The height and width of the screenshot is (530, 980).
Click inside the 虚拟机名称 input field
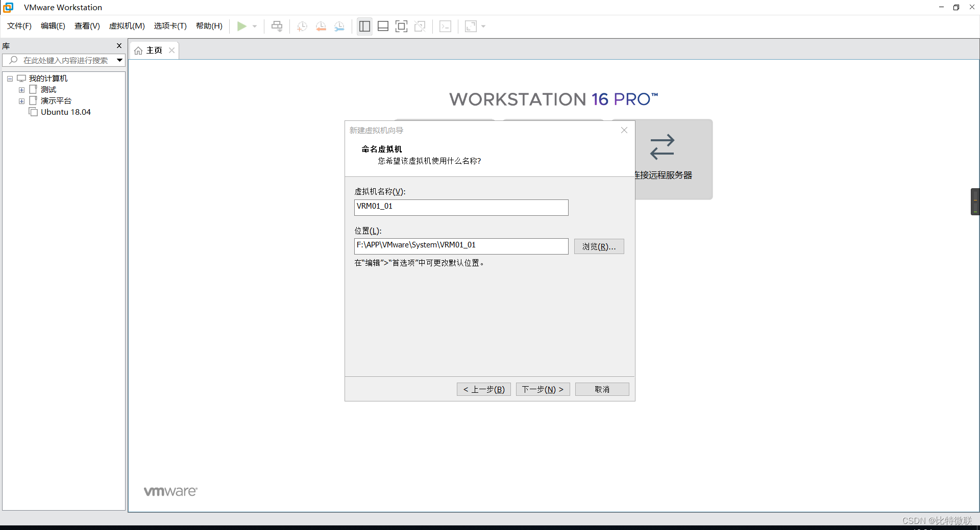tap(460, 207)
